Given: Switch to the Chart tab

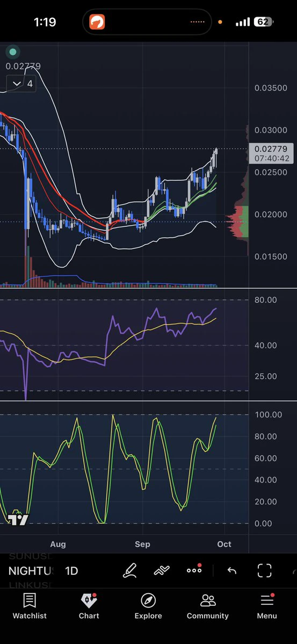Looking at the screenshot, I should (89, 606).
